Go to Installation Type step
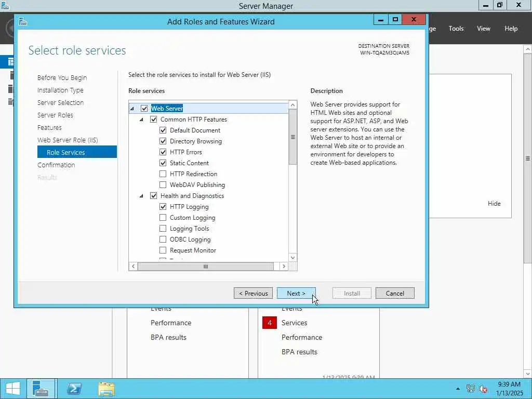The height and width of the screenshot is (399, 532). coord(60,90)
